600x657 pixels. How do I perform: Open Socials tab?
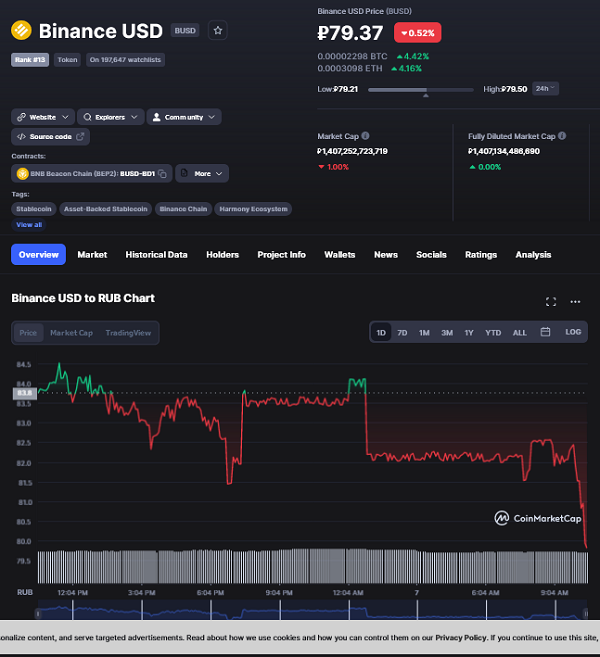click(x=431, y=254)
